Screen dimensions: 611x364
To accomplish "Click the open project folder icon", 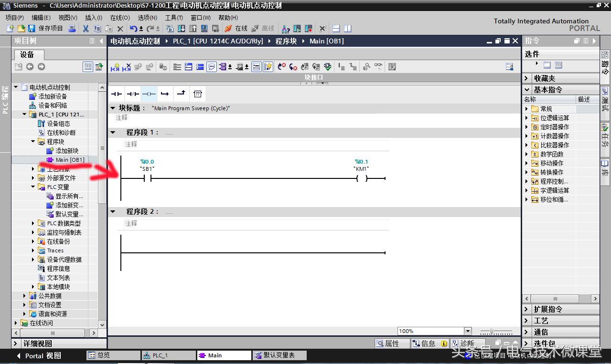I will point(21,29).
